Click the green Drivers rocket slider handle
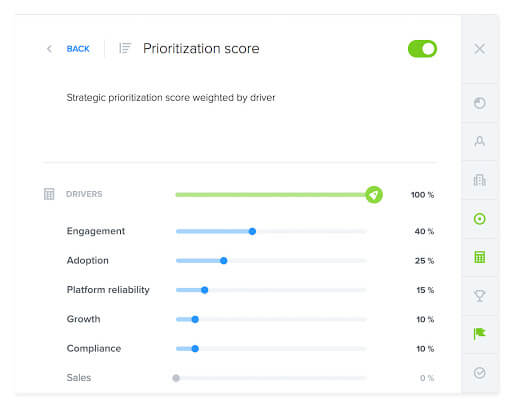Image resolution: width=512 pixels, height=407 pixels. [x=374, y=195]
